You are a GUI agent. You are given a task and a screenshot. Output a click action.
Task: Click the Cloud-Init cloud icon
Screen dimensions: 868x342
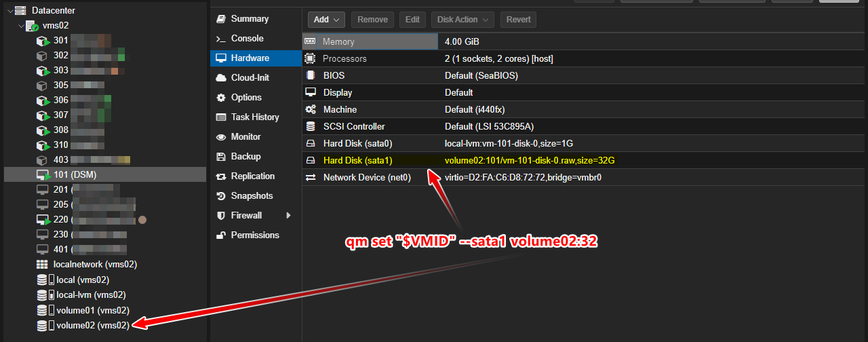[220, 78]
